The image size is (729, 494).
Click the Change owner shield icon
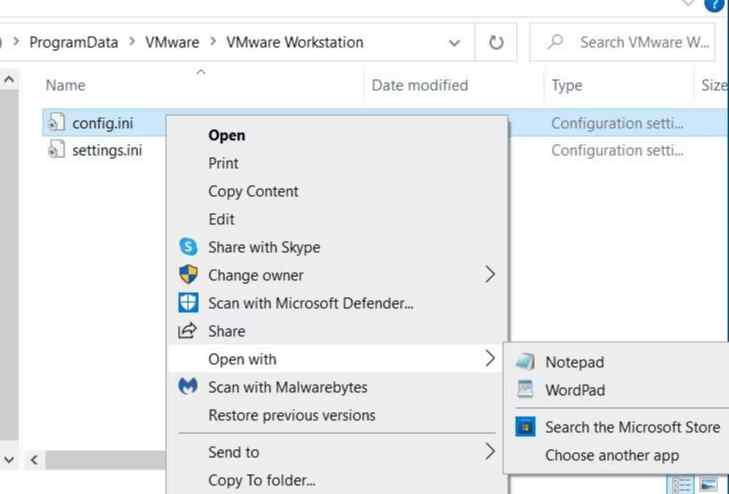pos(188,275)
